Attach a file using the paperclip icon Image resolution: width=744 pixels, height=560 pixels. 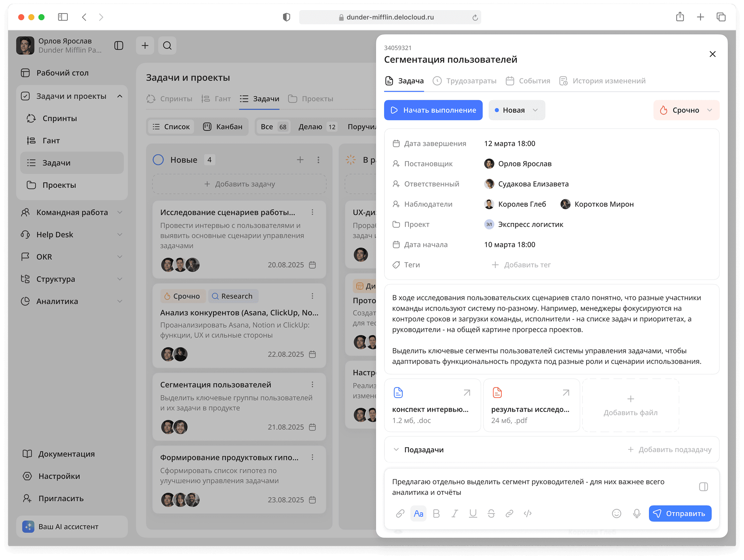click(x=400, y=514)
